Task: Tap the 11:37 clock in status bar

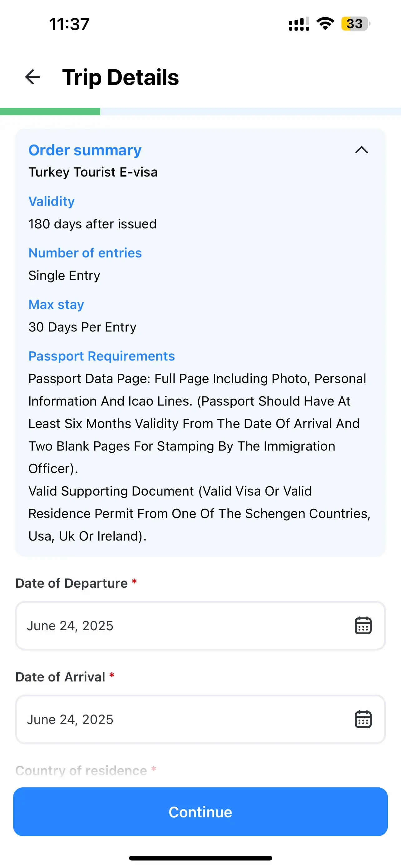Action: coord(69,24)
